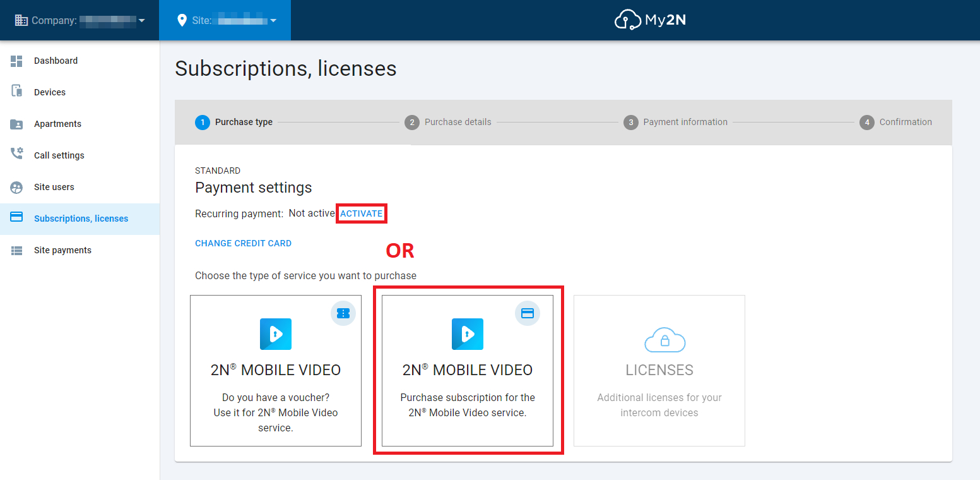Click CHANGE CREDIT CARD link
Screen dimensions: 980x480
[x=244, y=243]
